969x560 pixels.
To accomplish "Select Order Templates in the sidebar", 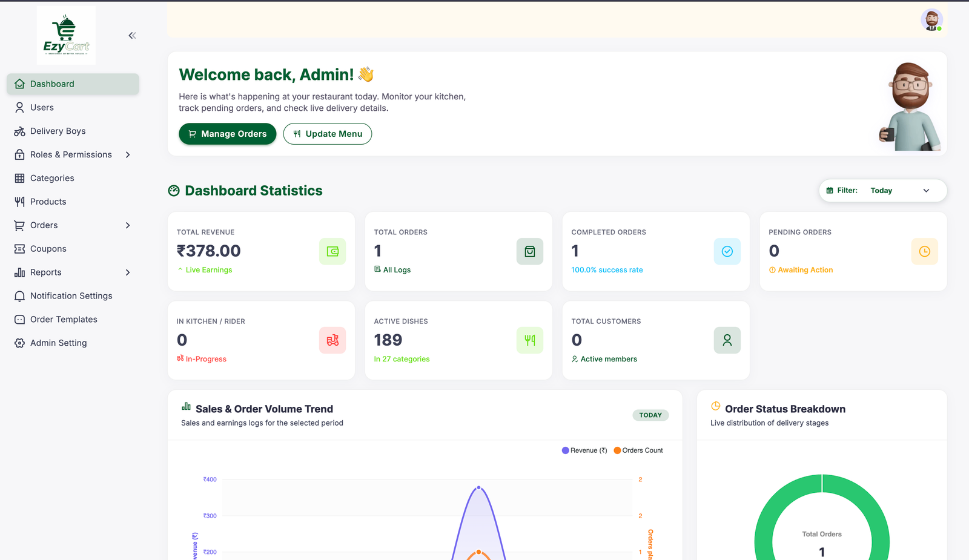I will click(x=73, y=320).
